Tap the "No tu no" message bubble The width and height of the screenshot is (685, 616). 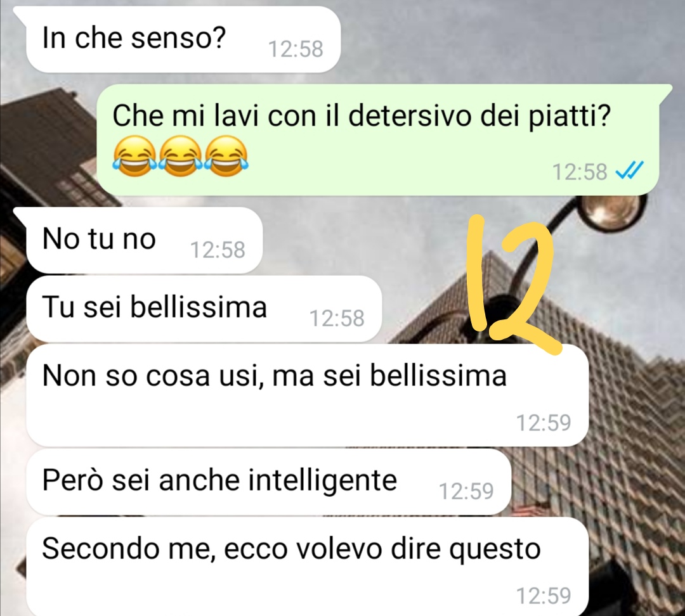click(x=144, y=240)
